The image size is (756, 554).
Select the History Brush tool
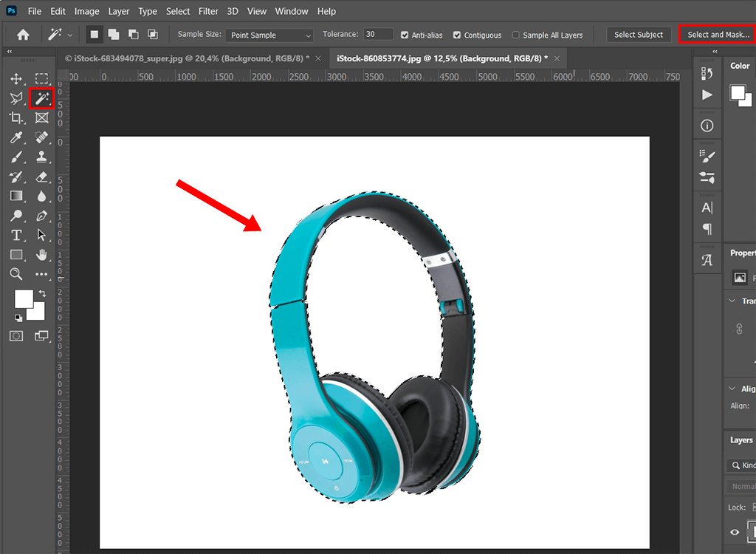tap(16, 177)
